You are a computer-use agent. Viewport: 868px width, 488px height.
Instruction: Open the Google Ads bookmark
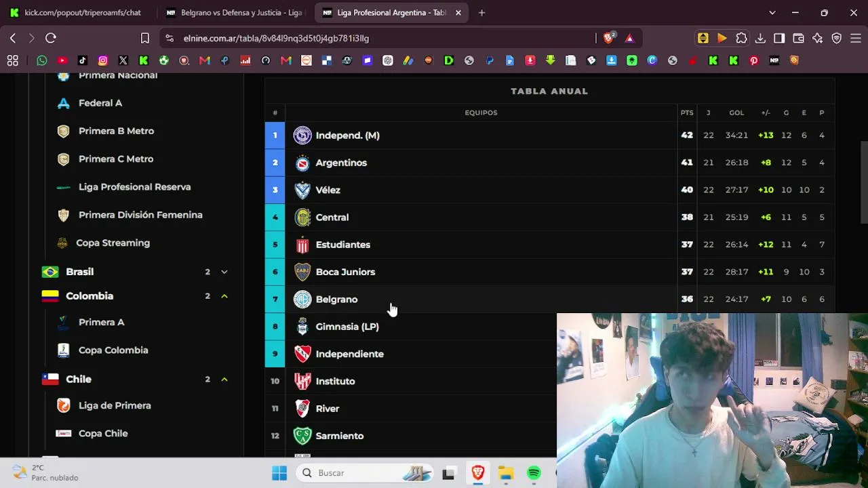coord(408,60)
